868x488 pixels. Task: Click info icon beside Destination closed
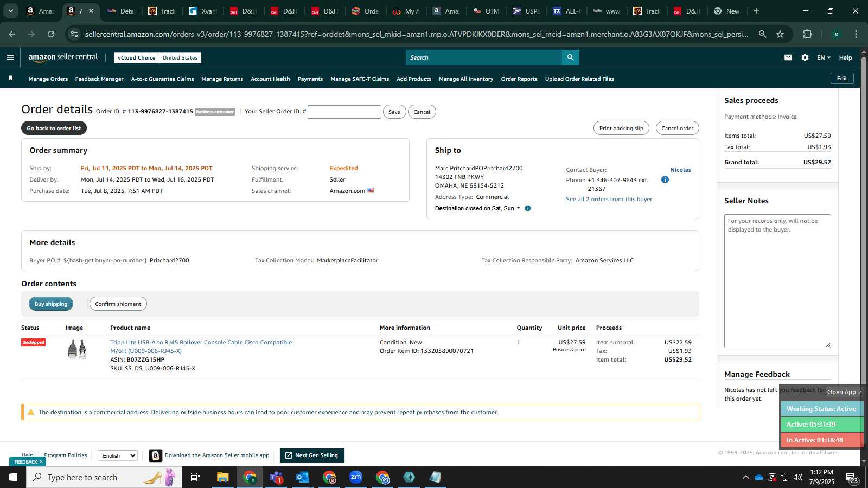coord(528,208)
